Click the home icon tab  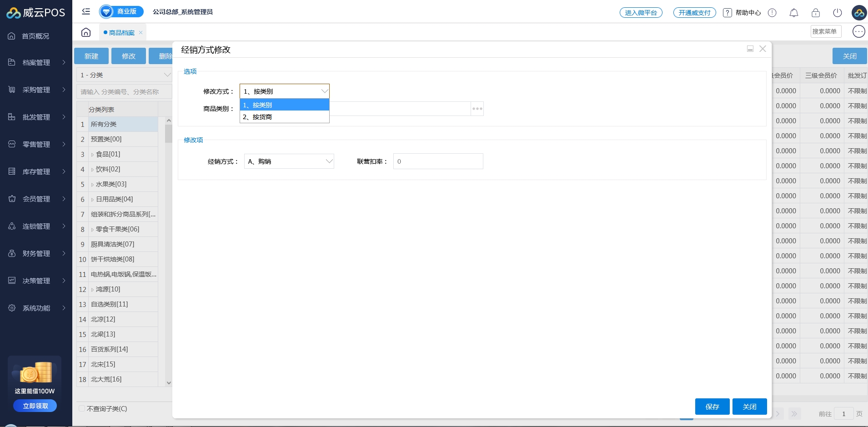[x=86, y=32]
